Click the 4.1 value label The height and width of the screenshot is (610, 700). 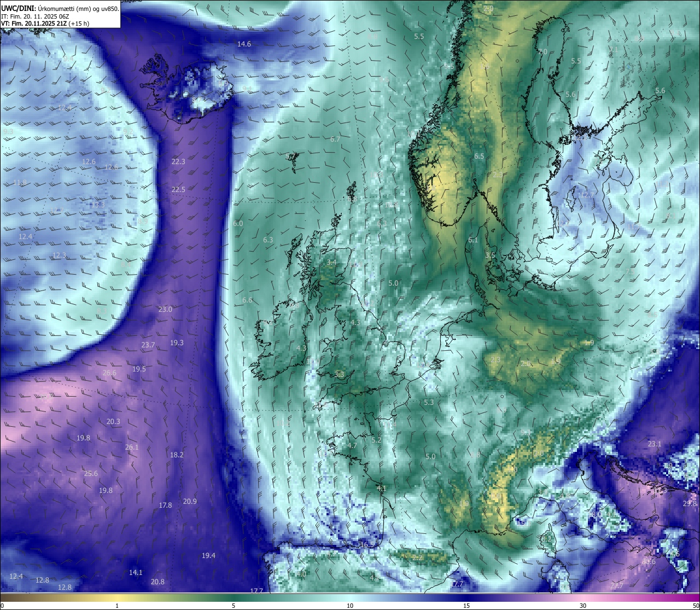click(381, 488)
